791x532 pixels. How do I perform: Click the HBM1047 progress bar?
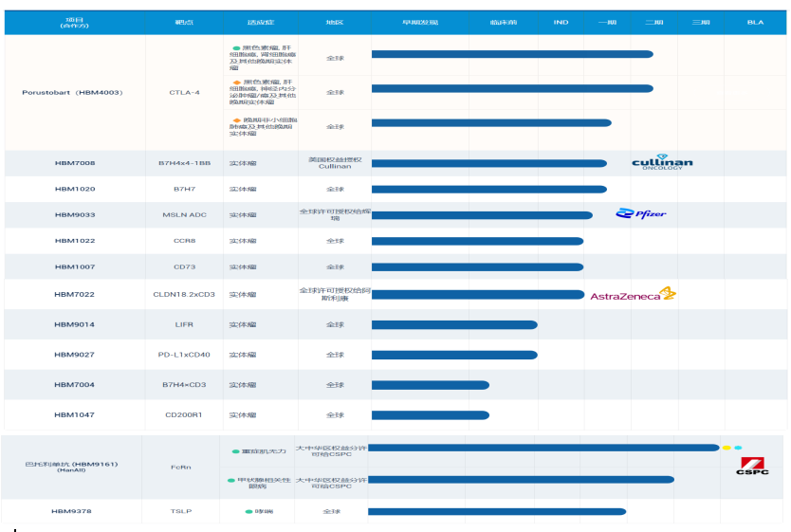coord(430,415)
